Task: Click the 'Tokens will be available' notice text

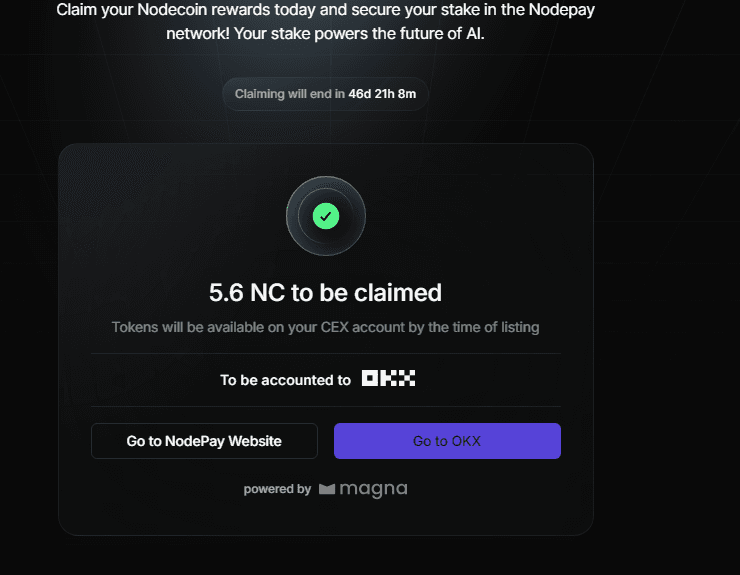Action: point(325,327)
